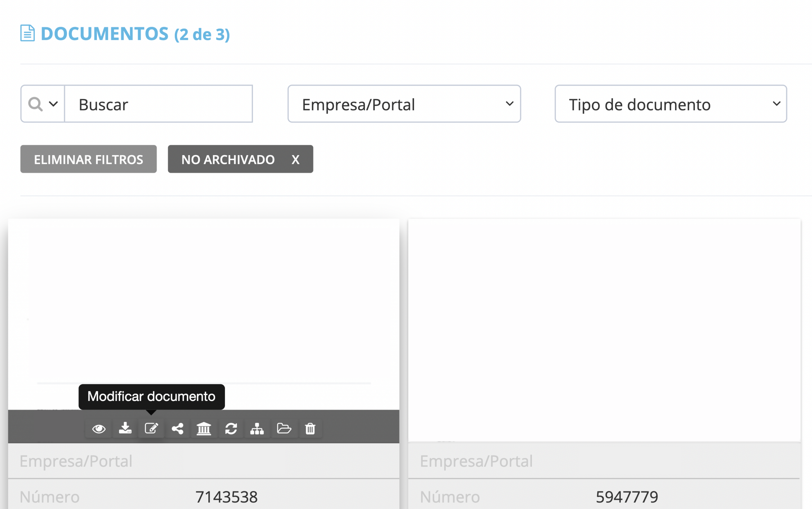This screenshot has width=812, height=509.
Task: Click the Buscar search field
Action: (158, 104)
